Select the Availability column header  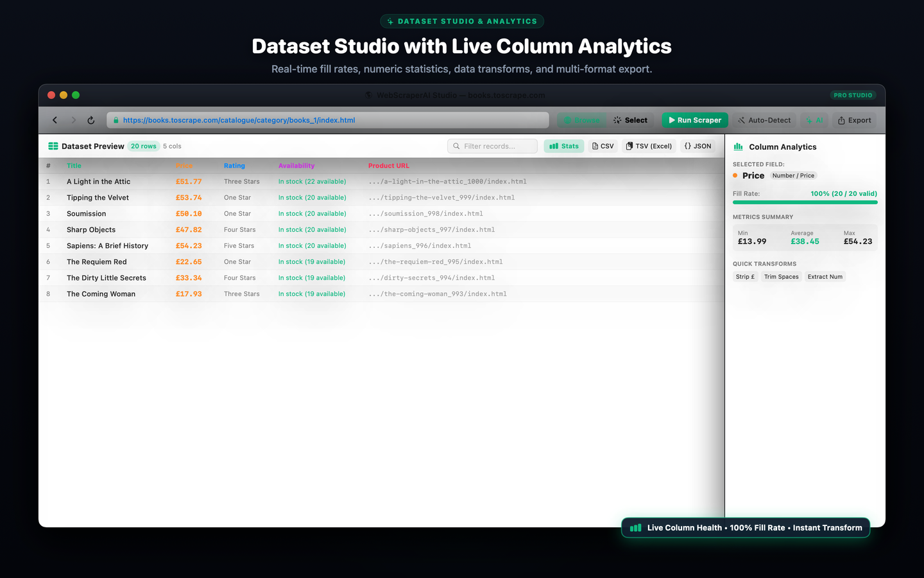coord(296,166)
